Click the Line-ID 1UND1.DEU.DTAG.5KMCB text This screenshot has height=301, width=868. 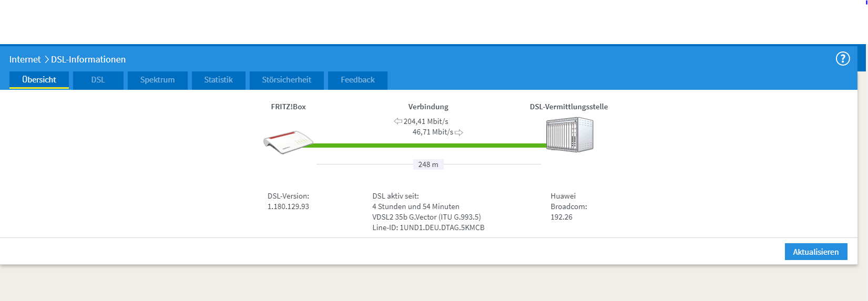(428, 227)
